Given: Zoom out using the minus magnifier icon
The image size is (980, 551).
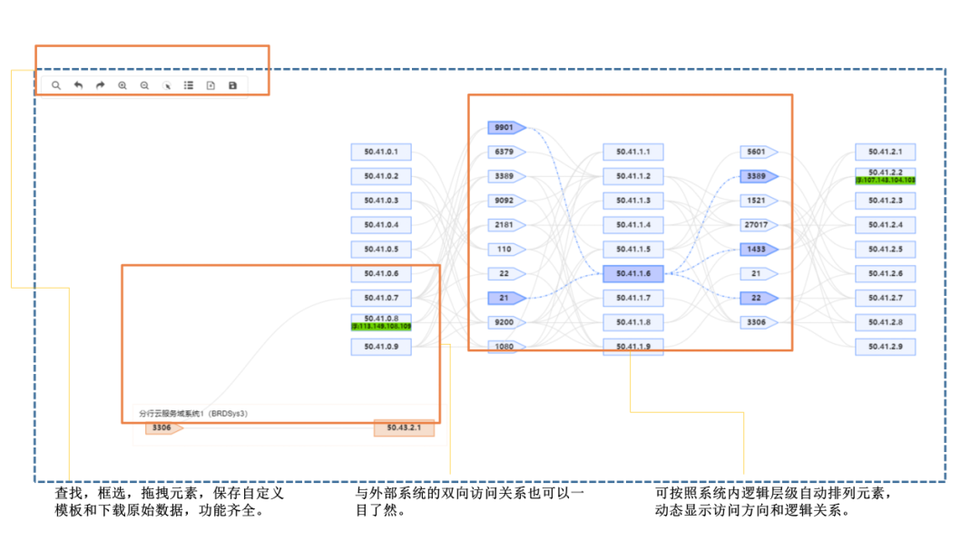Looking at the screenshot, I should (144, 85).
